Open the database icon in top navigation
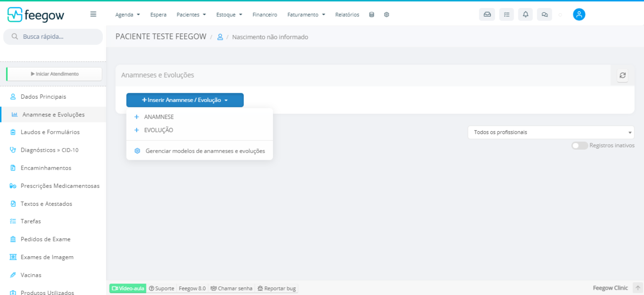Viewport: 644px width, 295px height. tap(371, 14)
